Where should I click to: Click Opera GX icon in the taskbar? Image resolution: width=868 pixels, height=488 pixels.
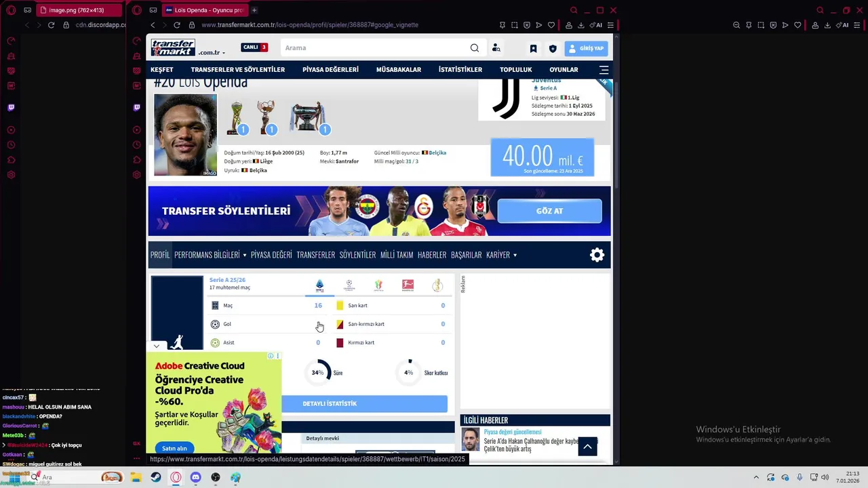[x=176, y=477]
